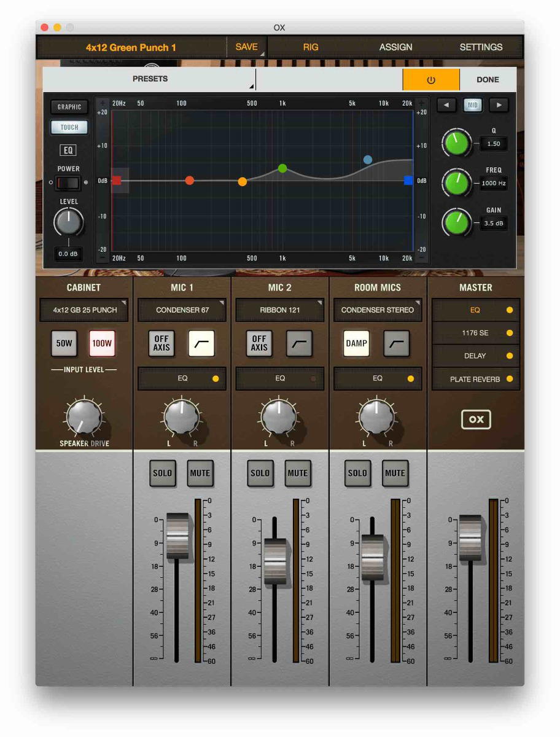This screenshot has height=737, width=560.
Task: Click the GAIN knob
Action: [456, 222]
